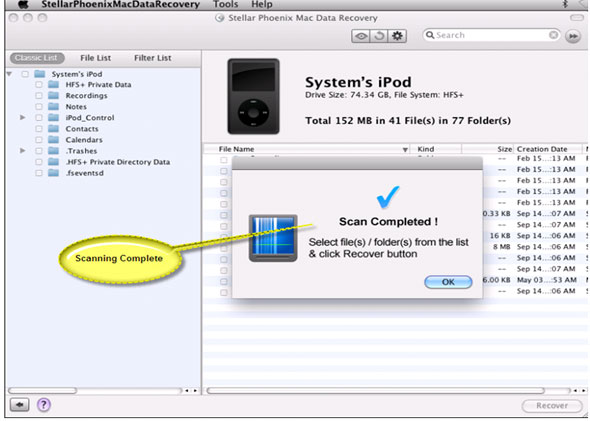
Task: Check the .Trashes folder checkbox
Action: click(39, 151)
